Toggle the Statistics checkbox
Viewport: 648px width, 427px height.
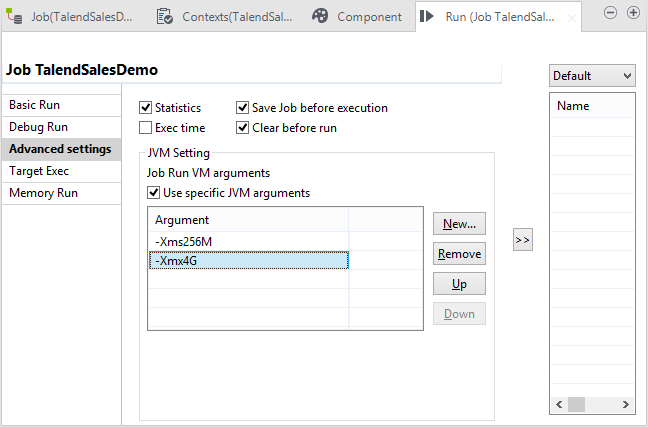point(146,108)
